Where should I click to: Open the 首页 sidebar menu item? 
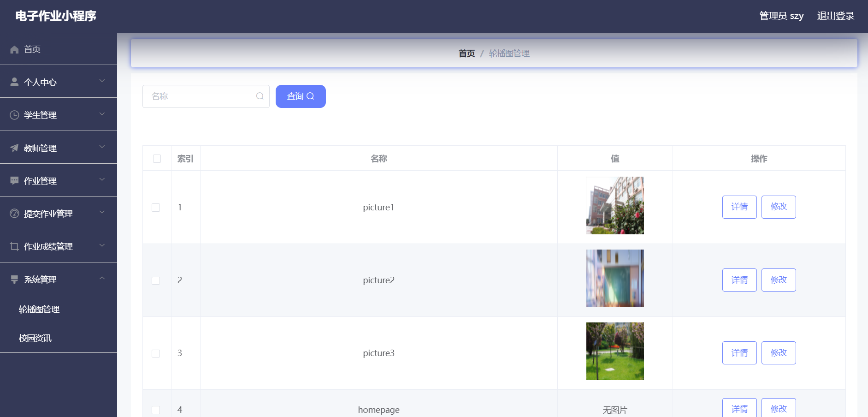coord(59,49)
